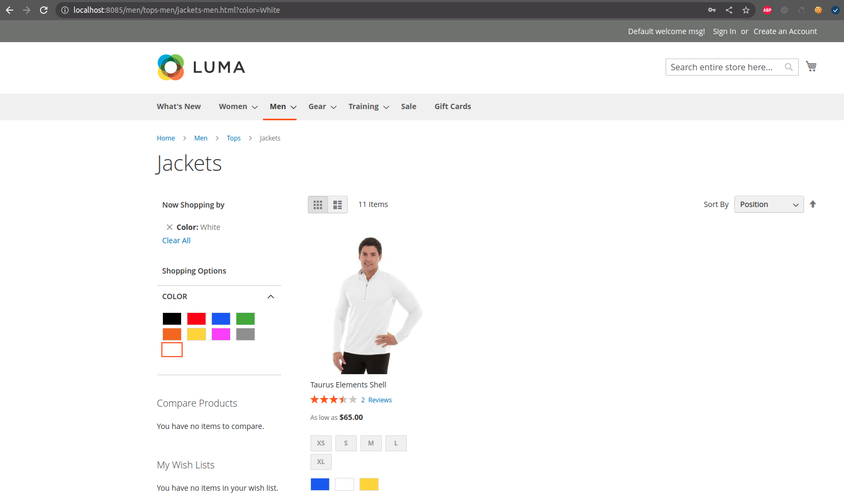Click the browser address bar URL

[176, 10]
